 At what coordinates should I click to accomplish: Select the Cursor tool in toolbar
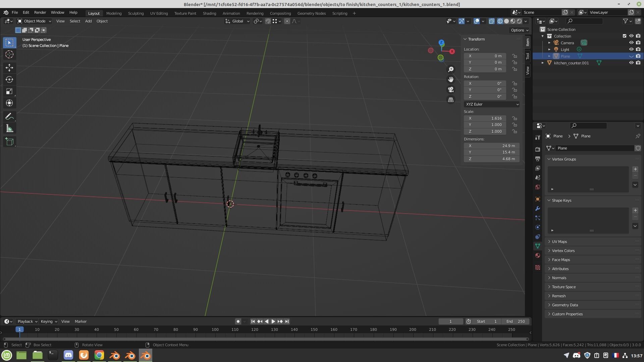9,54
